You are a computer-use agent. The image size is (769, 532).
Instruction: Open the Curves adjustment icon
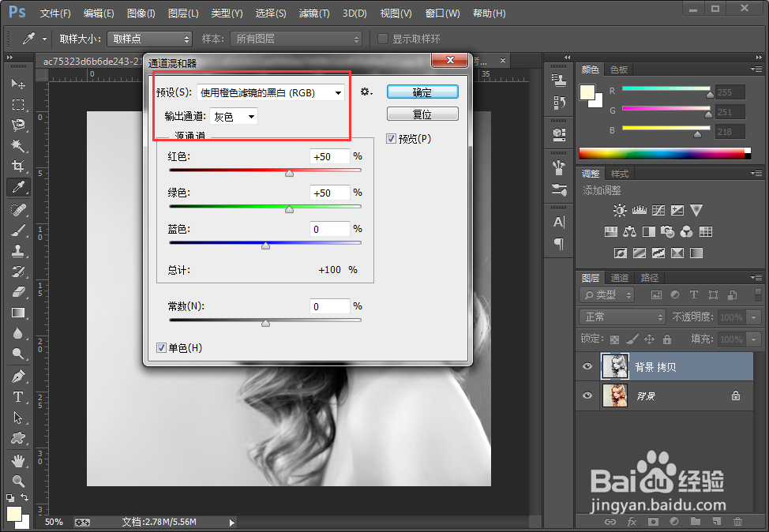[x=658, y=210]
